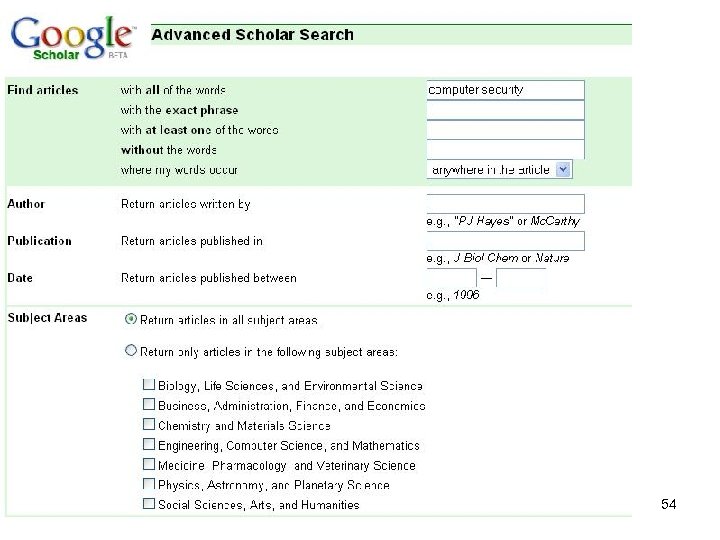This screenshot has height=540, width=720.
Task: Click the start date input field
Action: click(x=452, y=277)
